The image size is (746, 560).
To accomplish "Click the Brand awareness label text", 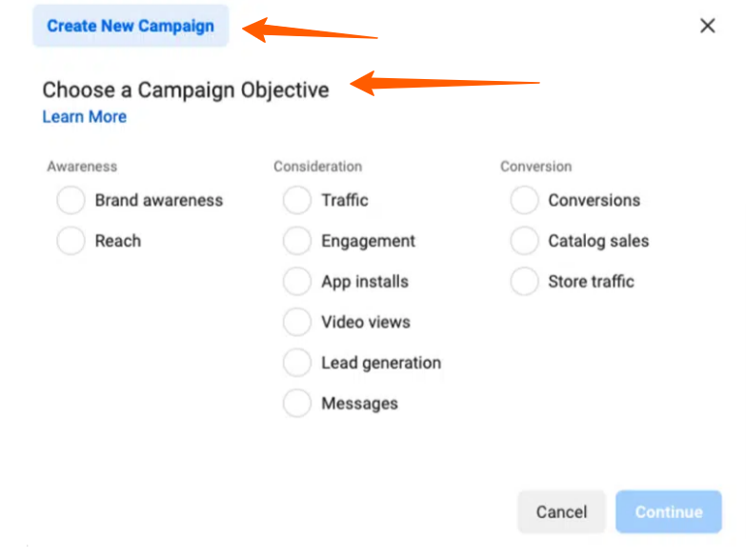I will tap(158, 201).
